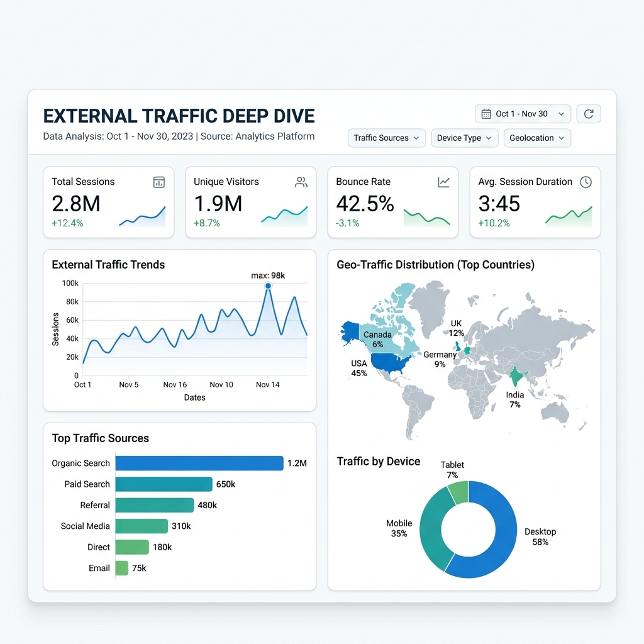Click the 42.5% bounce rate value
This screenshot has width=644, height=644.
click(x=365, y=204)
